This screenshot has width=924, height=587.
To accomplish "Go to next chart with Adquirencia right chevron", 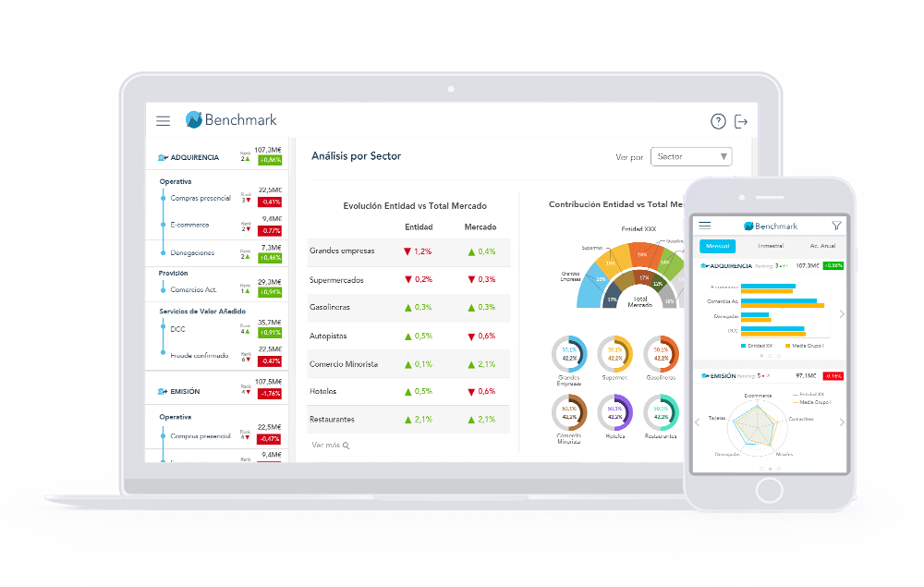I will [842, 314].
